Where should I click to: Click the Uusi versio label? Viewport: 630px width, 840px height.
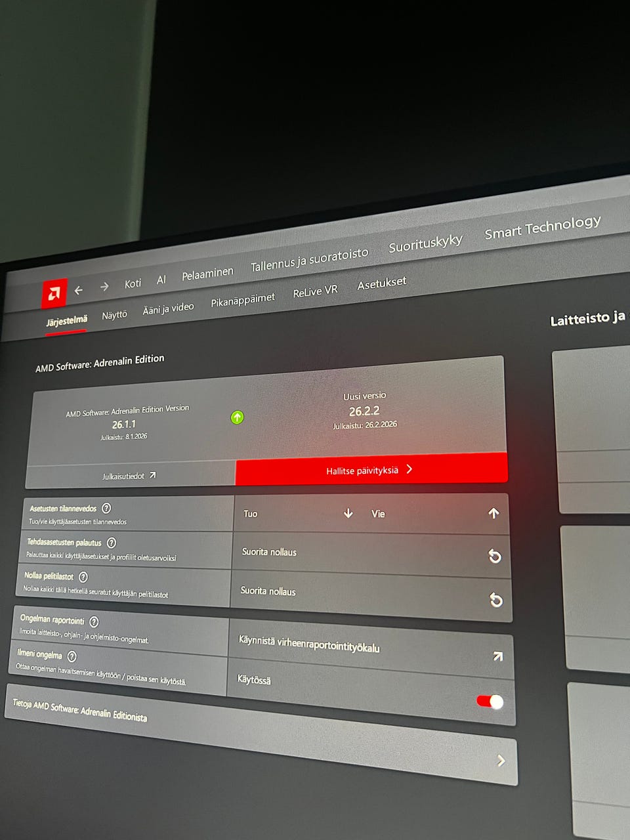tap(365, 396)
